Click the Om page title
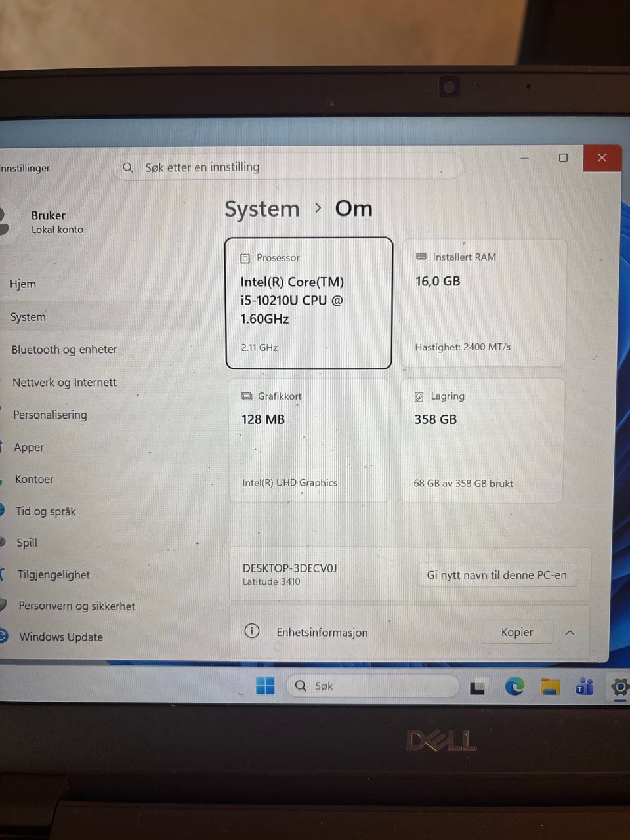This screenshot has width=630, height=840. (354, 208)
